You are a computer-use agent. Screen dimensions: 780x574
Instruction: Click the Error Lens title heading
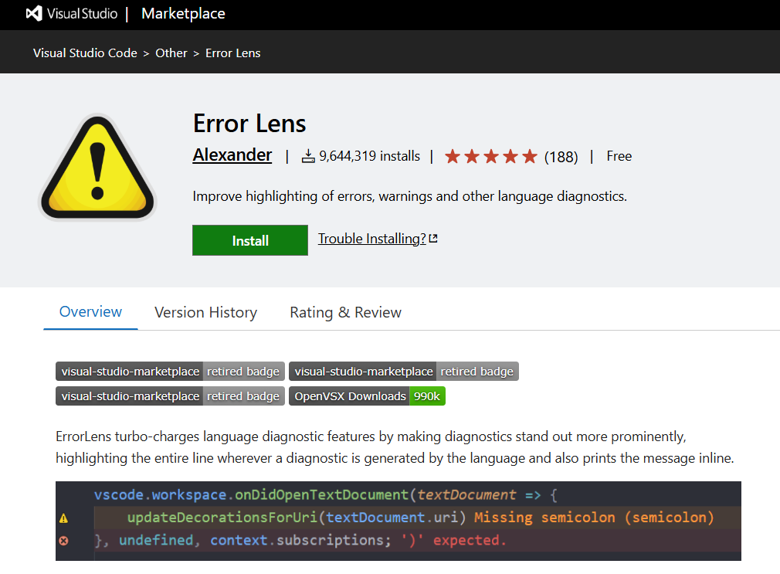[250, 123]
